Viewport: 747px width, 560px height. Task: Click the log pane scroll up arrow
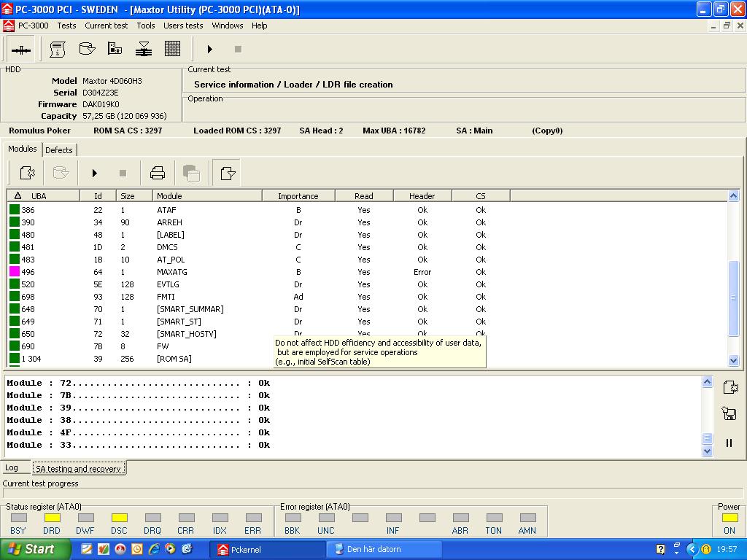[708, 382]
